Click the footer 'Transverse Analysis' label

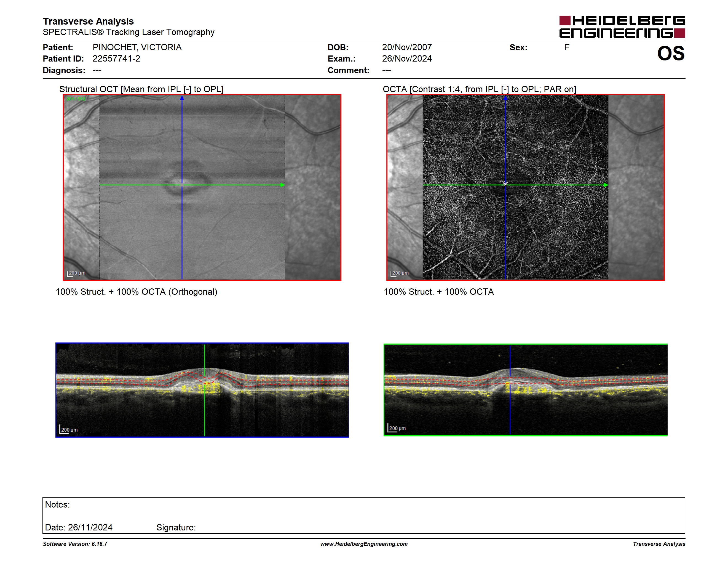[x=659, y=544]
